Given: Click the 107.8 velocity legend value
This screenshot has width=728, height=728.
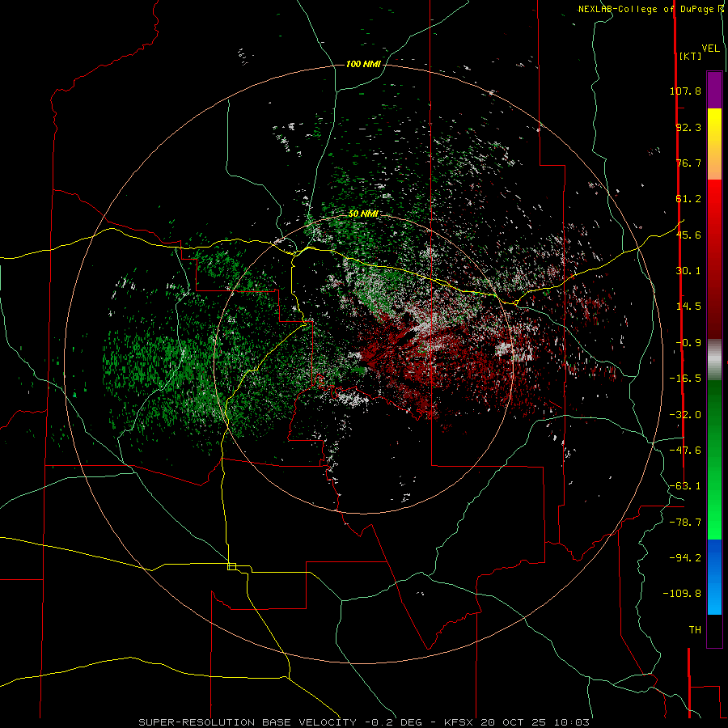Looking at the screenshot, I should coord(685,91).
